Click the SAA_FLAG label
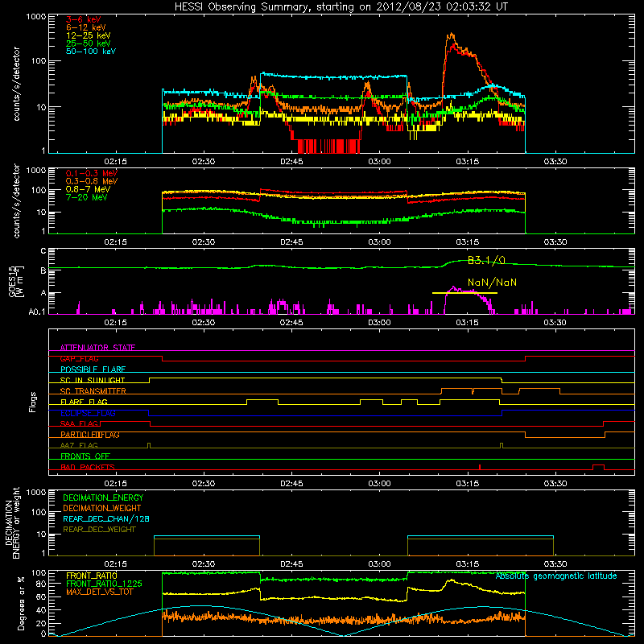 [x=79, y=423]
